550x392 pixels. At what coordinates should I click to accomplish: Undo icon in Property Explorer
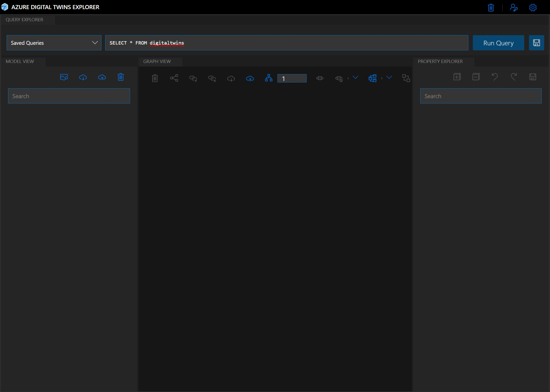(x=495, y=77)
